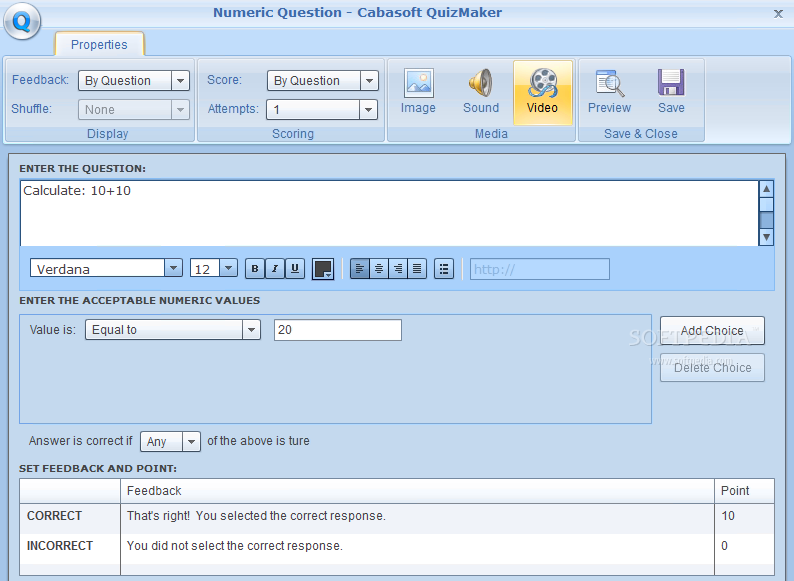Open the 'Equal to' comparison dropdown

[x=173, y=330]
